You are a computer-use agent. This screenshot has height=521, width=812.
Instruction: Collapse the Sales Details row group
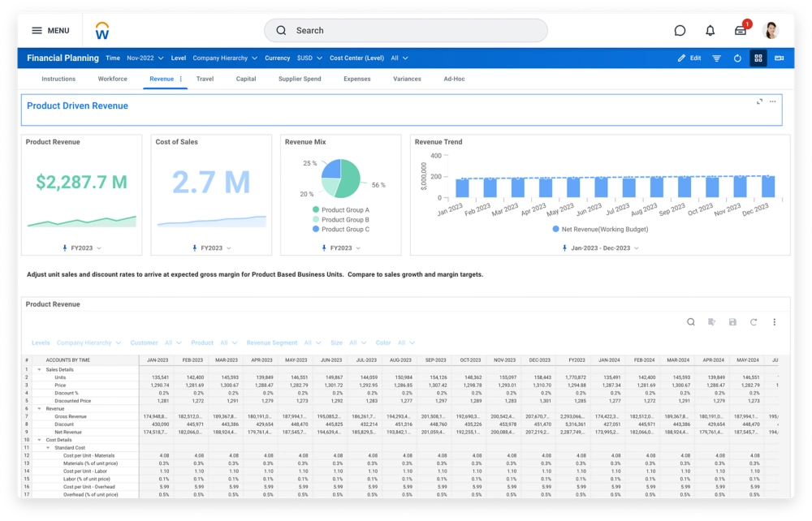pos(40,369)
